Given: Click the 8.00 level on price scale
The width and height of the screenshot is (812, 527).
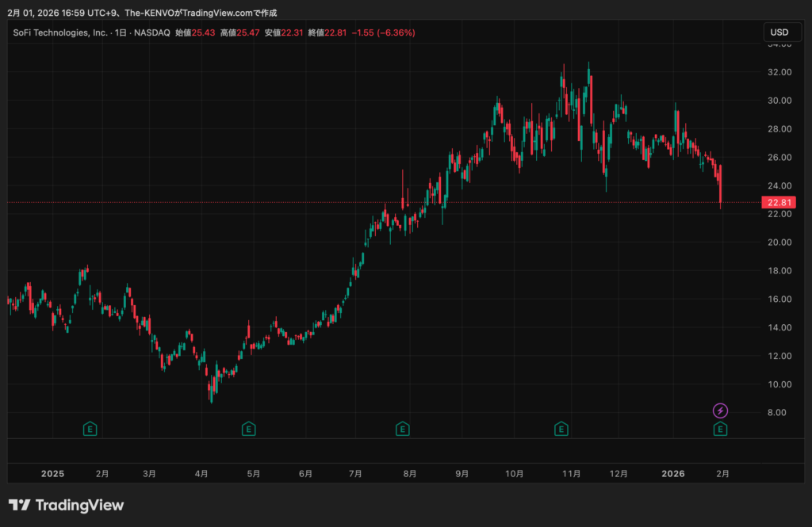Looking at the screenshot, I should click(x=780, y=413).
